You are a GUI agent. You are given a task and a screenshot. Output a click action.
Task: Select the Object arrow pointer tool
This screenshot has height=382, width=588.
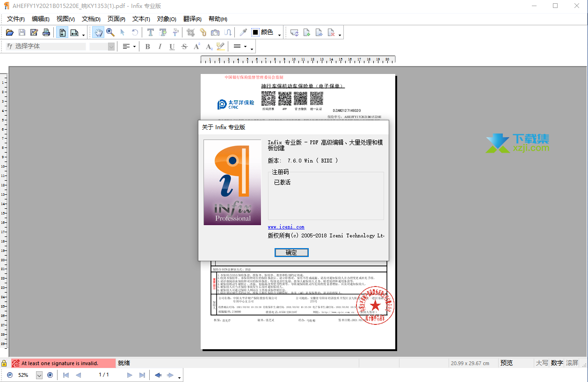(123, 32)
